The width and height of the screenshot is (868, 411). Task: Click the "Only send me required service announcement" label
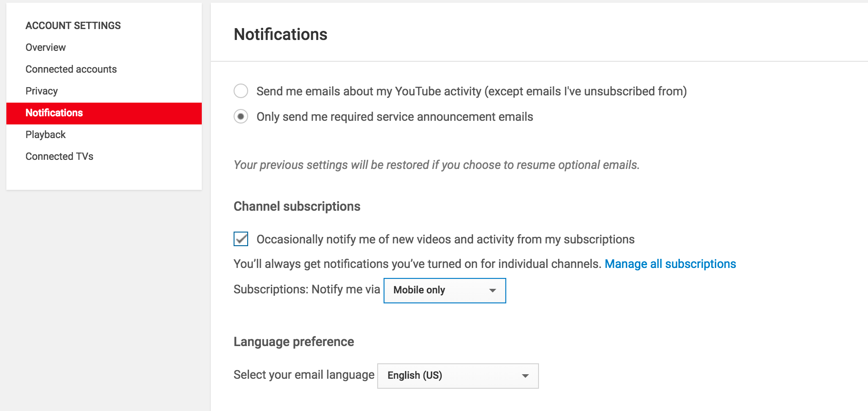coord(394,117)
